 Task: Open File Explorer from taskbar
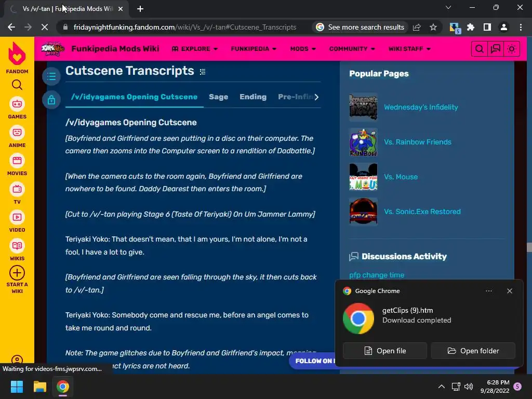39,387
